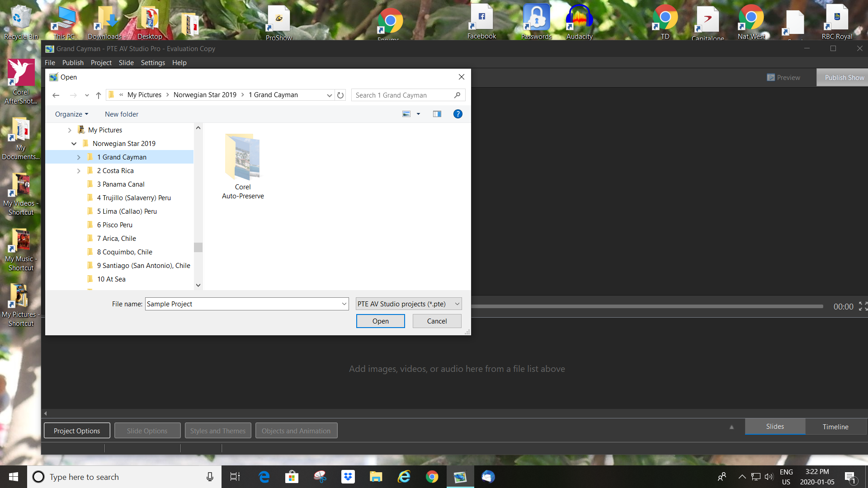Click the Back navigation arrow

click(56, 95)
